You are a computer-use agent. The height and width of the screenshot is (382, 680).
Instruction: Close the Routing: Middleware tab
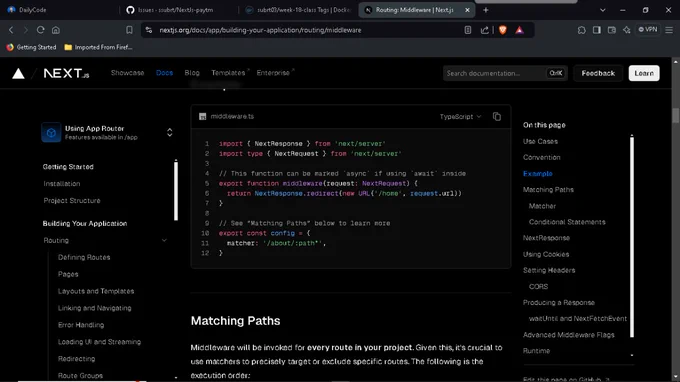click(467, 10)
